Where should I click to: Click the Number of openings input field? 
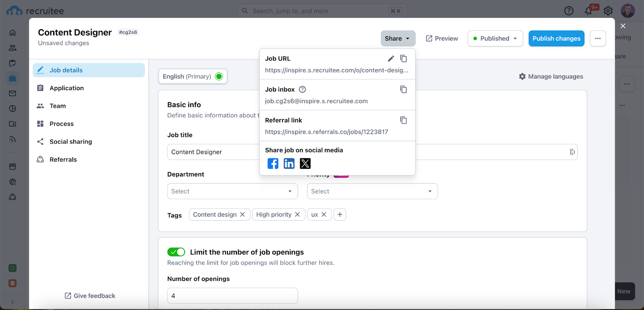coord(232,296)
